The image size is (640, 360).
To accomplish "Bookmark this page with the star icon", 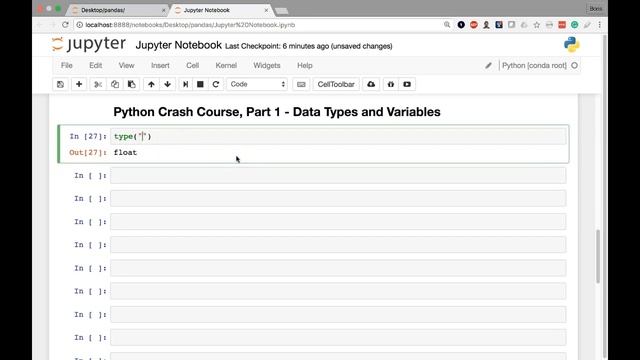I will [x=536, y=25].
